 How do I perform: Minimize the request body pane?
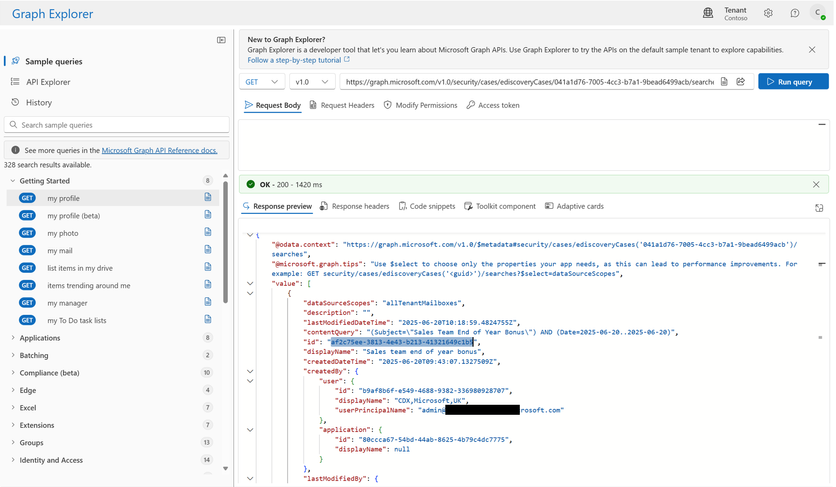pos(822,124)
